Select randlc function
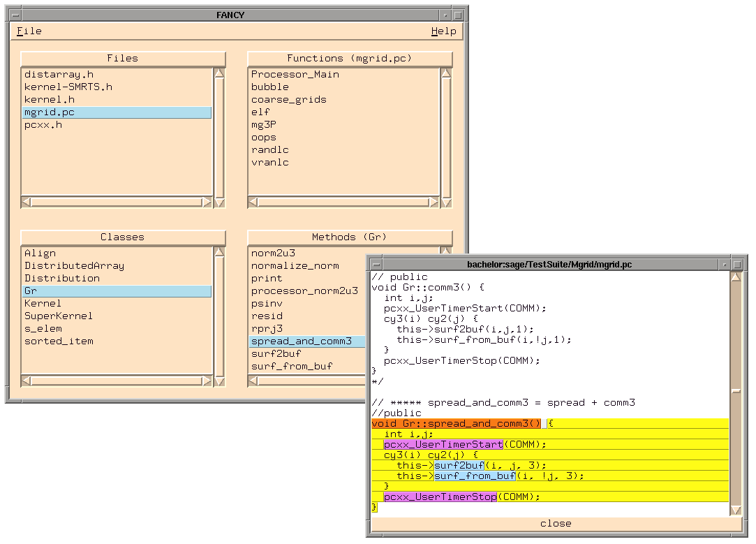This screenshot has height=544, width=756. click(x=343, y=150)
